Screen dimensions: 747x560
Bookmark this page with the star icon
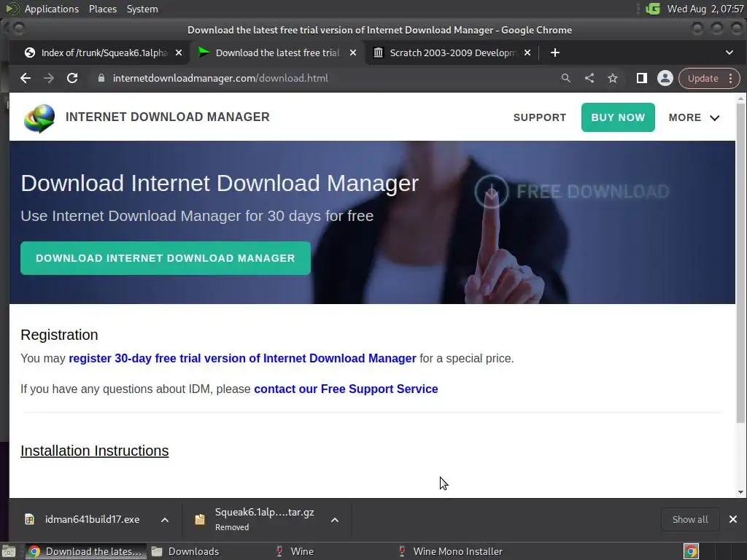point(613,78)
